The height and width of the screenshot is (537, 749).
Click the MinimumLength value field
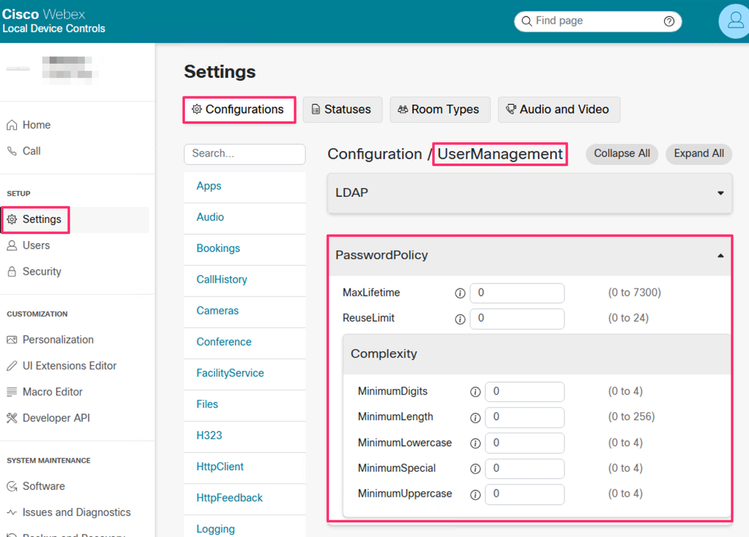coord(525,418)
